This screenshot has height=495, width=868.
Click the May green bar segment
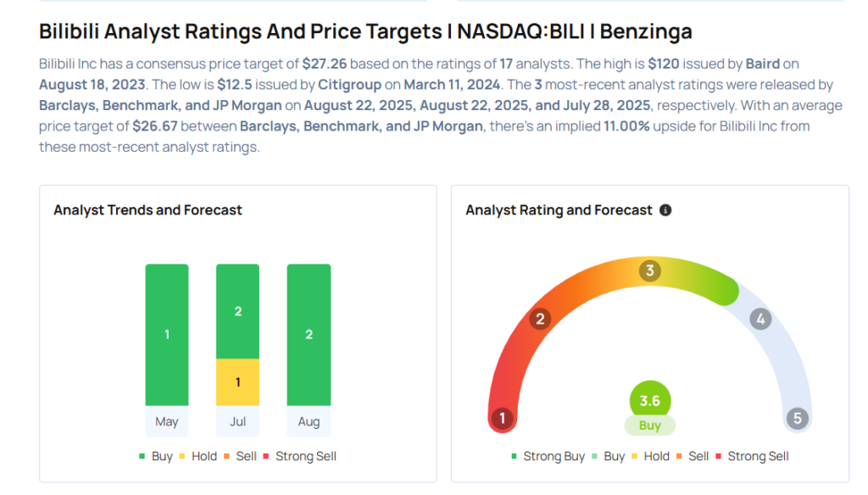coord(167,335)
